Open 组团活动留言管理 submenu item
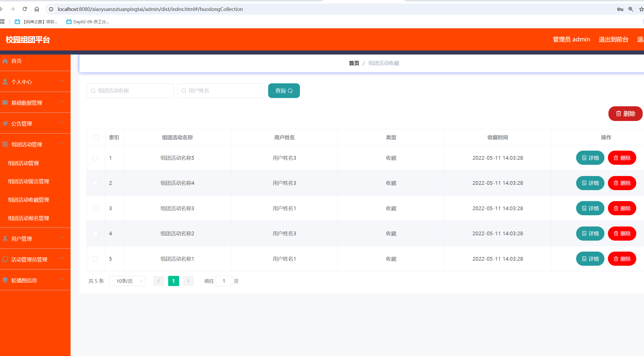This screenshot has height=356, width=644. coord(29,181)
